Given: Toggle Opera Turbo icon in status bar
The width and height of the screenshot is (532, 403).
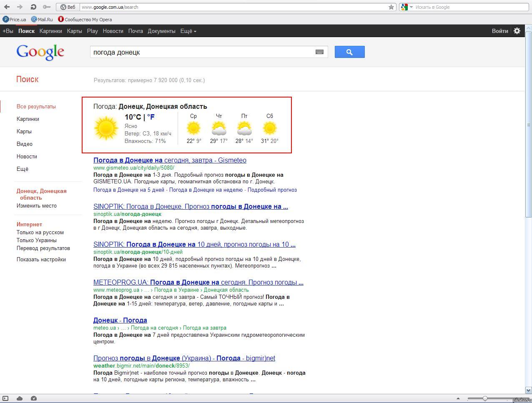Looking at the screenshot, I should tap(34, 398).
